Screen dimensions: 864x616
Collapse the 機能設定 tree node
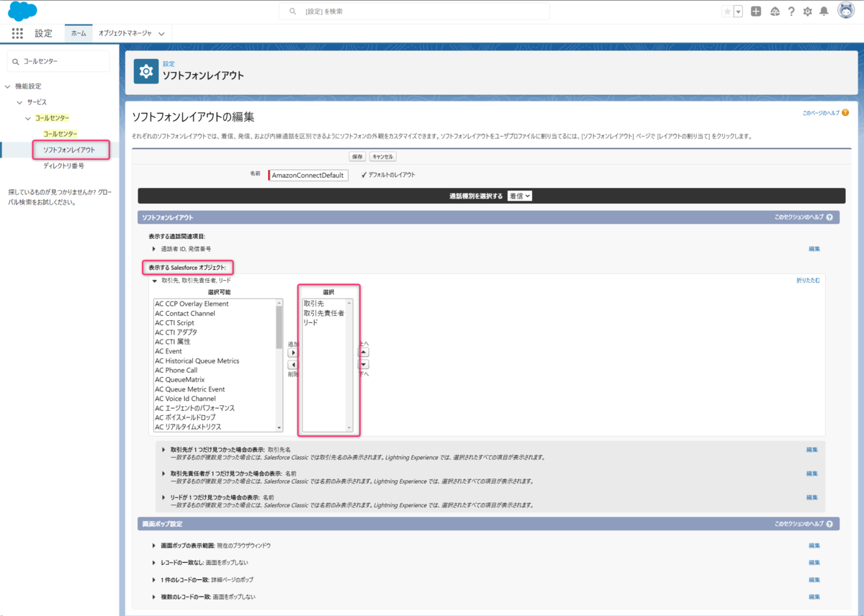[x=7, y=86]
